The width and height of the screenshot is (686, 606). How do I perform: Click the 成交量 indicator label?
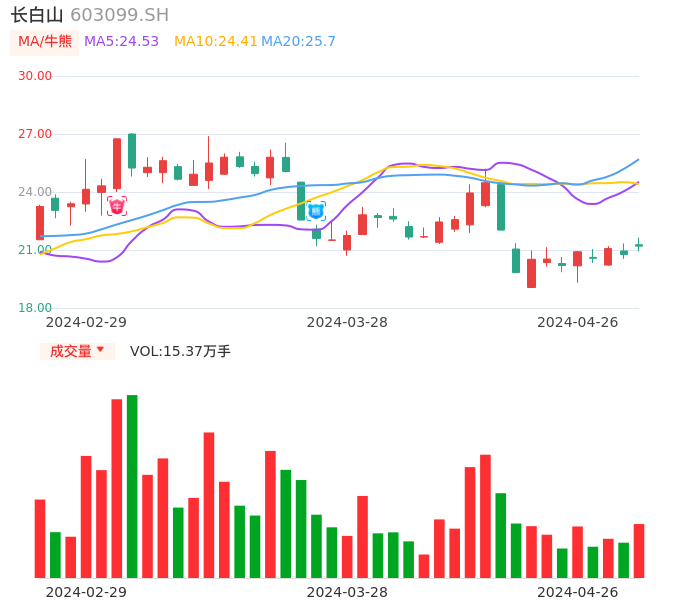tap(71, 351)
